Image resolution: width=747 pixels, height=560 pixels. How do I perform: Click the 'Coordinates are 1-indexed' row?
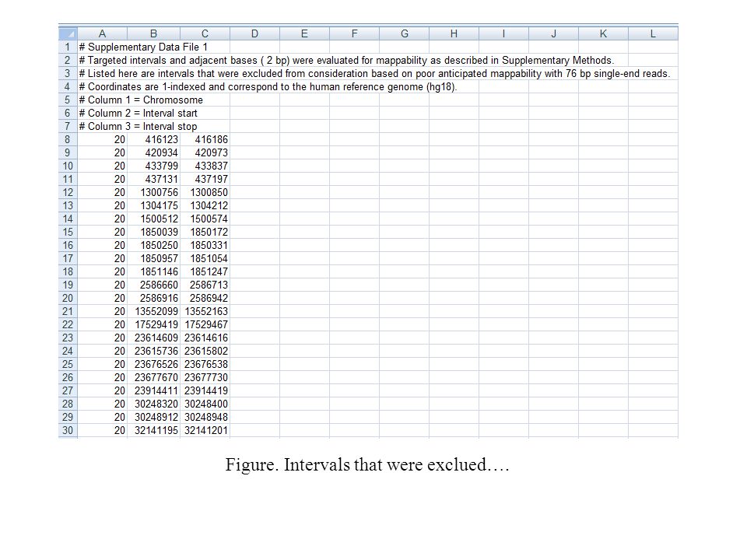[x=268, y=86]
